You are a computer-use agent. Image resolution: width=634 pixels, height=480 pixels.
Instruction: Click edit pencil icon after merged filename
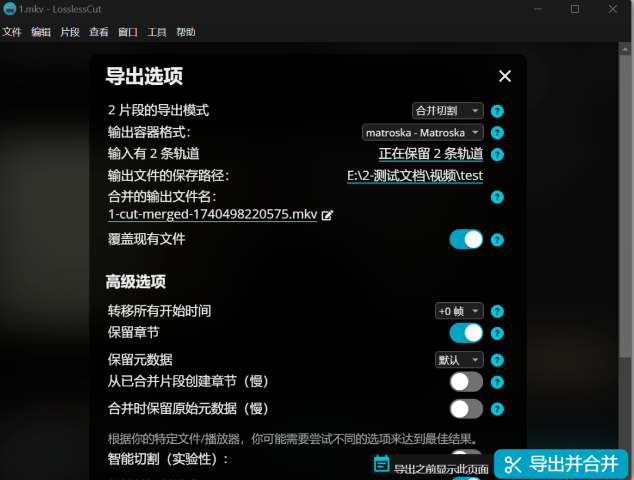327,215
